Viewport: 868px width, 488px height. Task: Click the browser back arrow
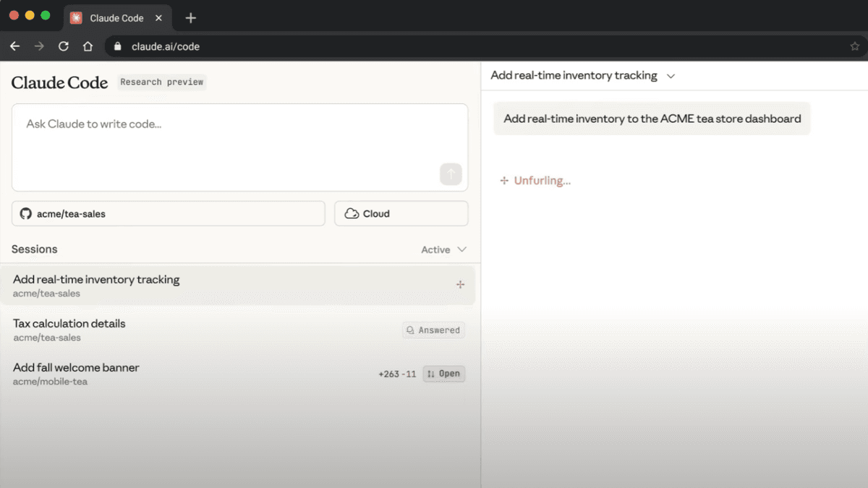pos(14,46)
